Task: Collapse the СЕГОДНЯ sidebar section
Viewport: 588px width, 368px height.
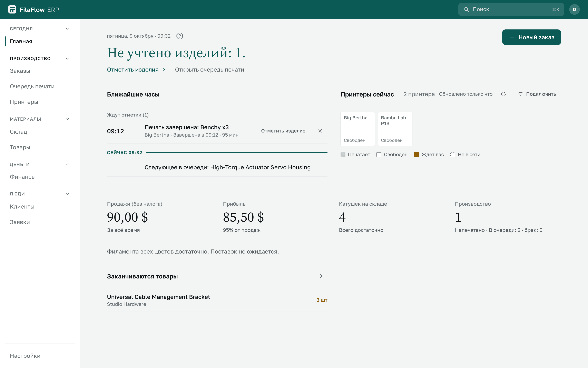Action: 67,29
